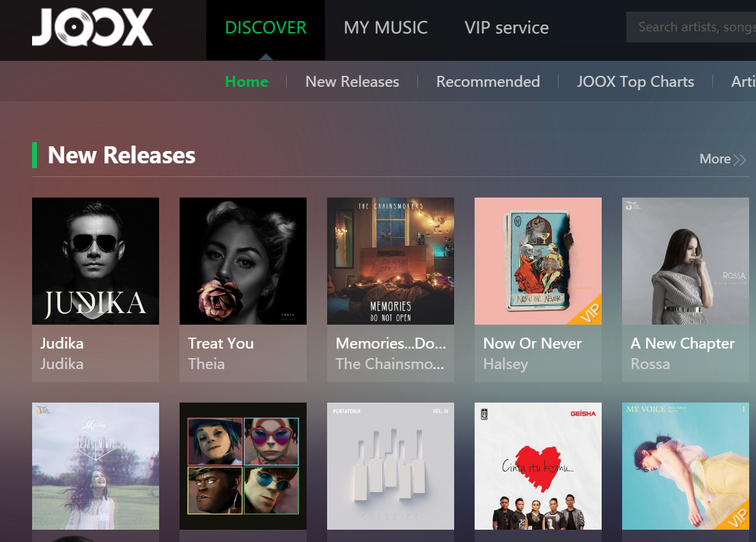Open the Gorillaz four-faces album cover
756x542 pixels.
coord(243,465)
